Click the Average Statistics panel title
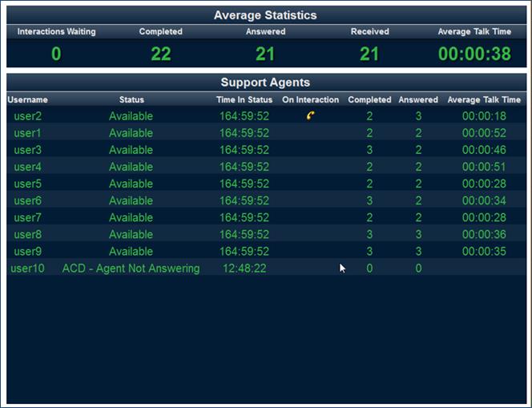The width and height of the screenshot is (532, 408). tap(265, 15)
